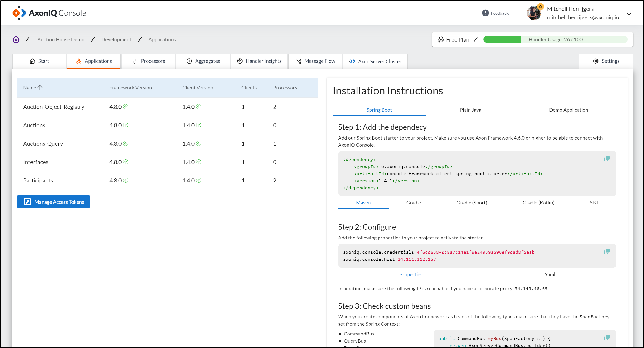Click the Applications breadcrumb
The width and height of the screenshot is (644, 348).
coord(162,39)
